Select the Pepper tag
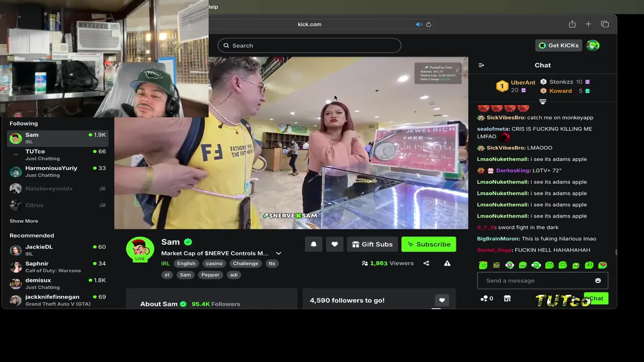This screenshot has width=644, height=362. tap(210, 275)
